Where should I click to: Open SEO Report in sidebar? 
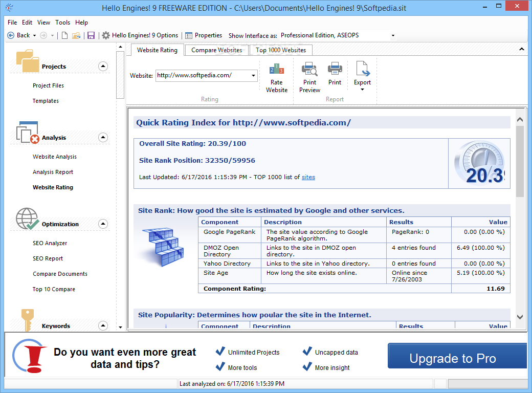[x=48, y=258]
